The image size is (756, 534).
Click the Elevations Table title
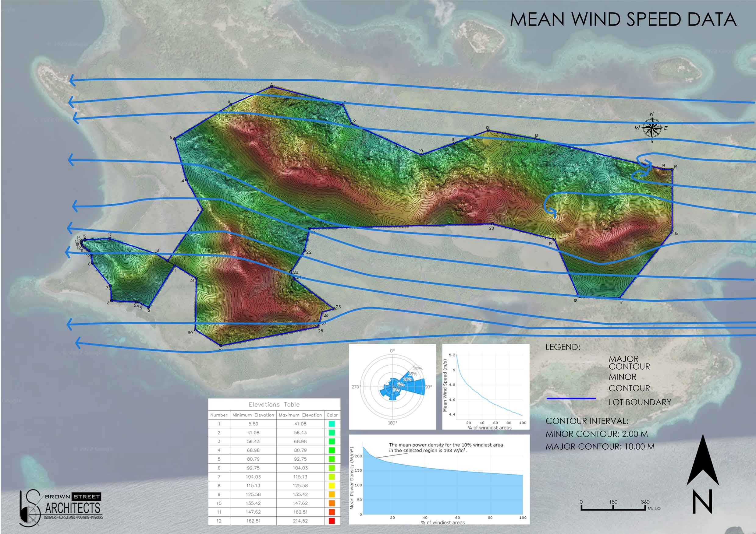(x=274, y=404)
